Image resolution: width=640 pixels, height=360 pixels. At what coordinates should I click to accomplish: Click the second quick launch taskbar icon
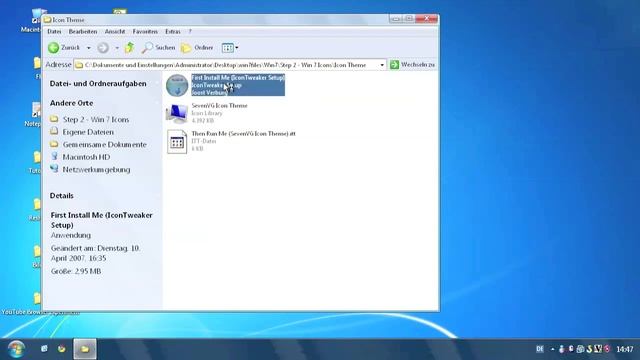[62, 349]
